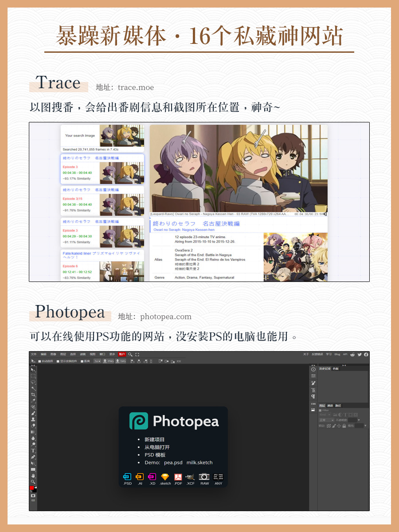The height and width of the screenshot is (532, 399).
Task: Open Photopea Twitter icon link
Action: 360,355
